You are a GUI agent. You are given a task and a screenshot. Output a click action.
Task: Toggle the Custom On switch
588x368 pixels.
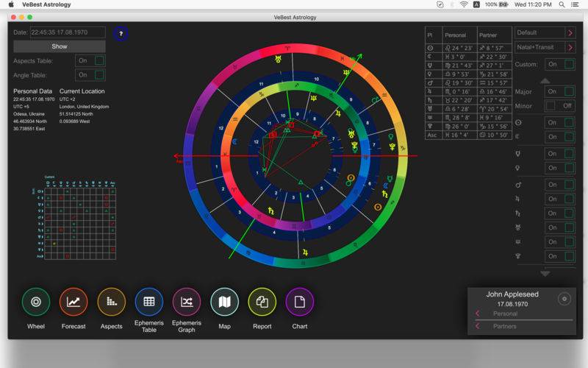[559, 64]
